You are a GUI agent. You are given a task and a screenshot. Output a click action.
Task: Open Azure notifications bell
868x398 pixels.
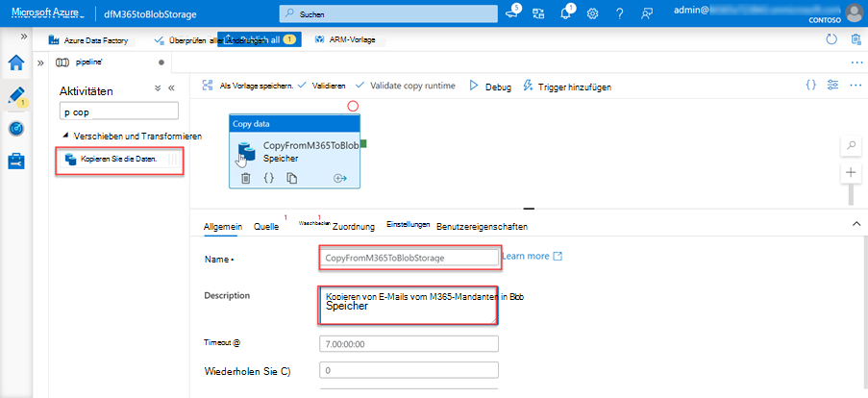[565, 13]
